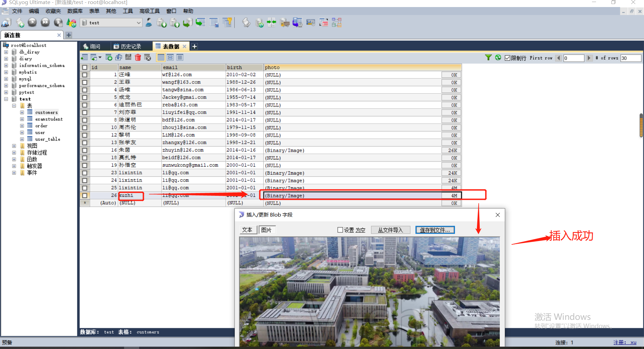Screen dimensions: 644x349
Task: Click the new query editor icon
Action: (x=20, y=23)
